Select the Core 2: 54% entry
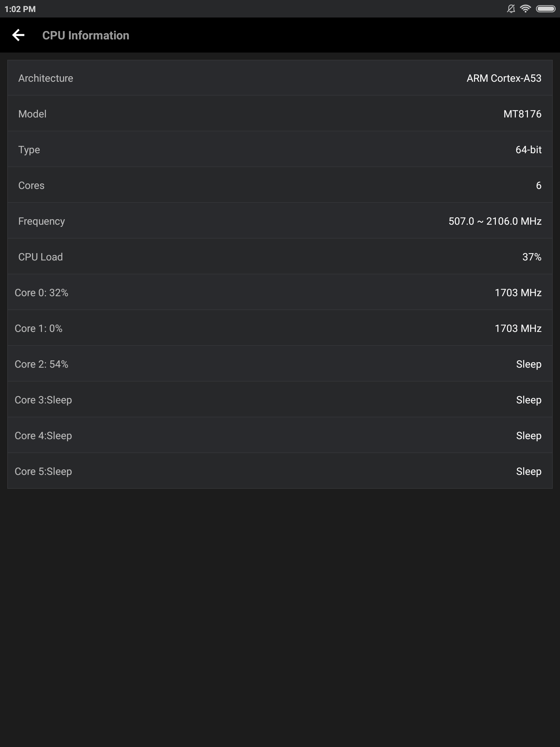Screen dimensions: 560x747 coord(42,364)
